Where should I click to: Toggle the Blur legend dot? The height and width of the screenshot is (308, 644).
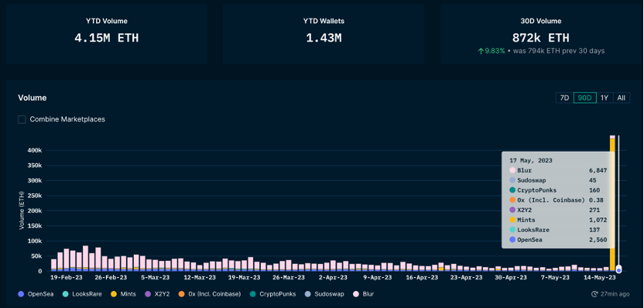pyautogui.click(x=356, y=294)
